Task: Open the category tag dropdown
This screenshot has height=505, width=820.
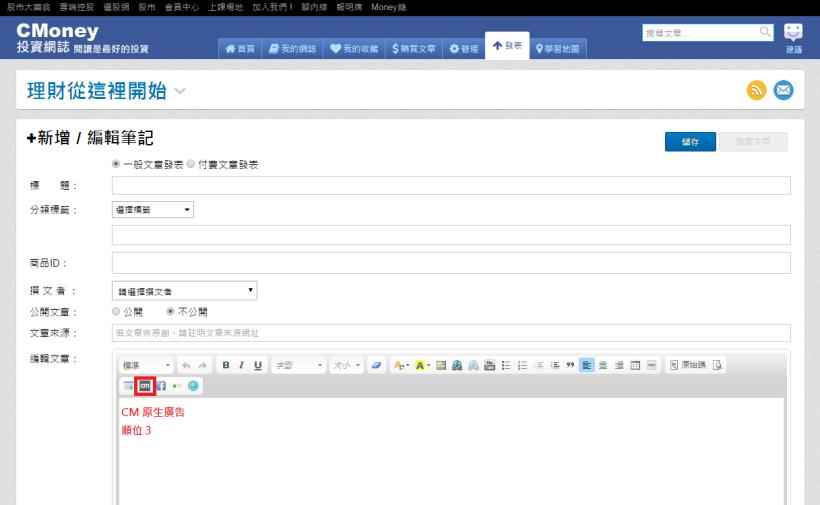Action: coord(153,210)
